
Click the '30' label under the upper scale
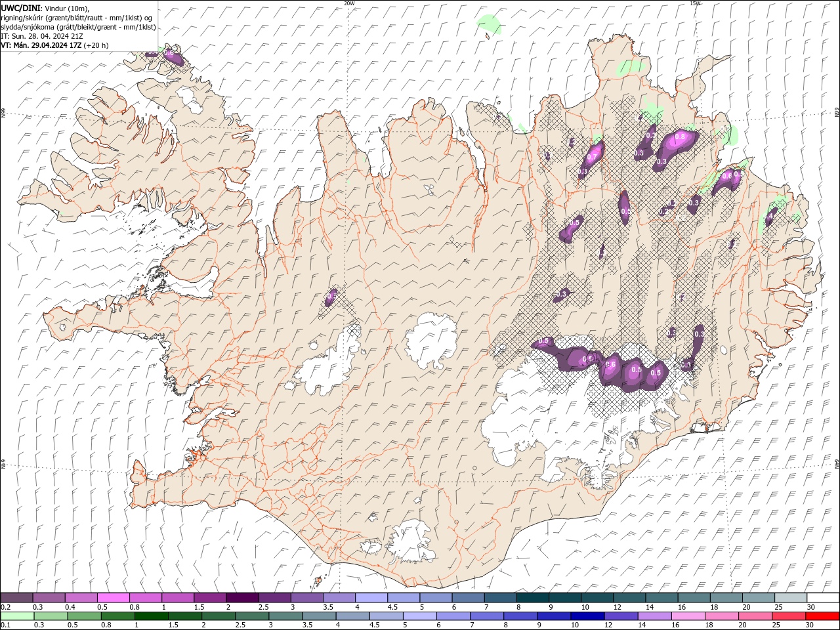coord(810,607)
